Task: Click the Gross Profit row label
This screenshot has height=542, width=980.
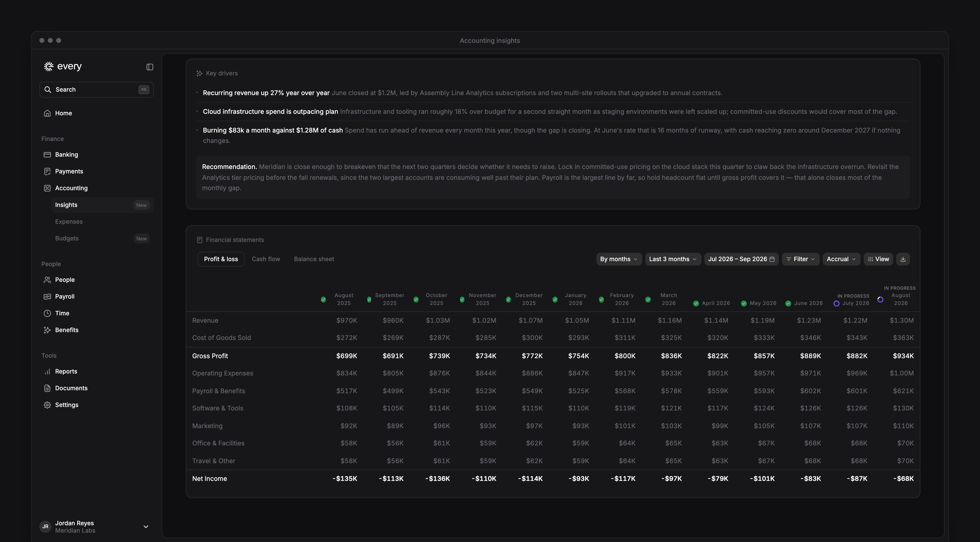Action: click(x=210, y=356)
